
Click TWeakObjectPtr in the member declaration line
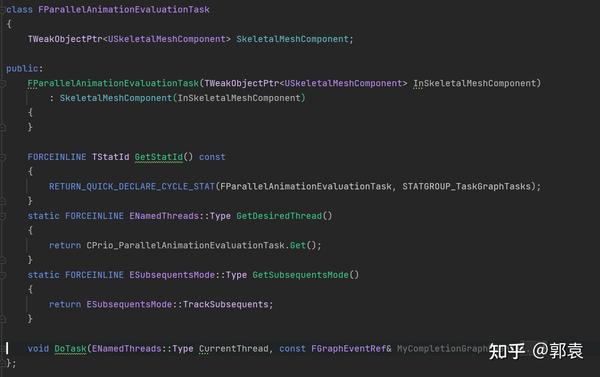(65, 39)
